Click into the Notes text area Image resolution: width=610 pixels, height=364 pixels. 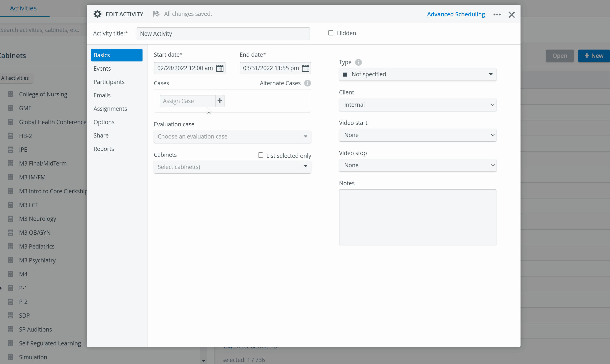click(418, 218)
